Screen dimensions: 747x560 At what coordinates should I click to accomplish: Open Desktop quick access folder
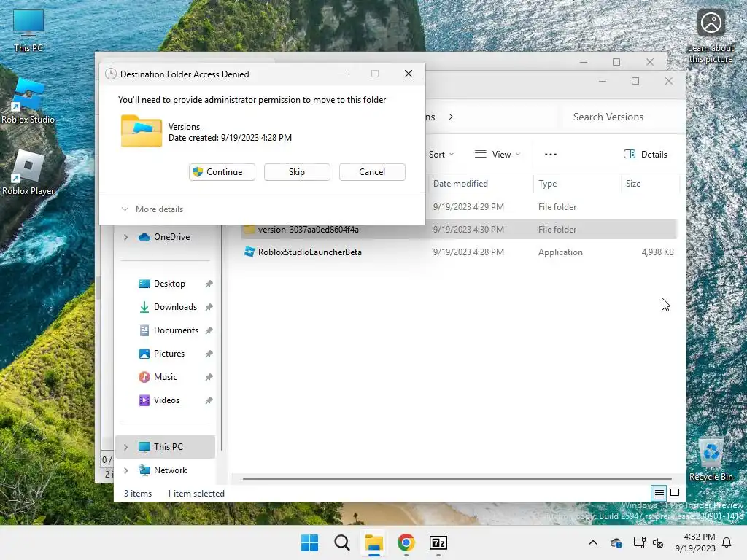[162, 284]
